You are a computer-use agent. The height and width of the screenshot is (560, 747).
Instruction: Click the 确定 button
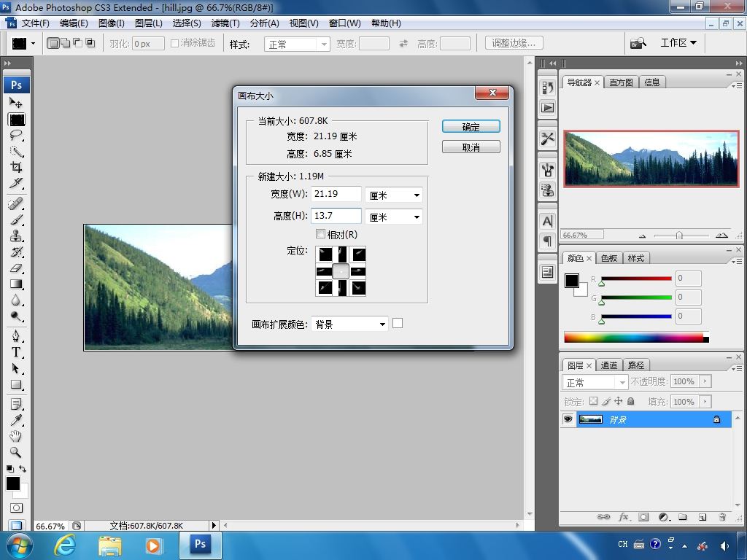coord(471,127)
